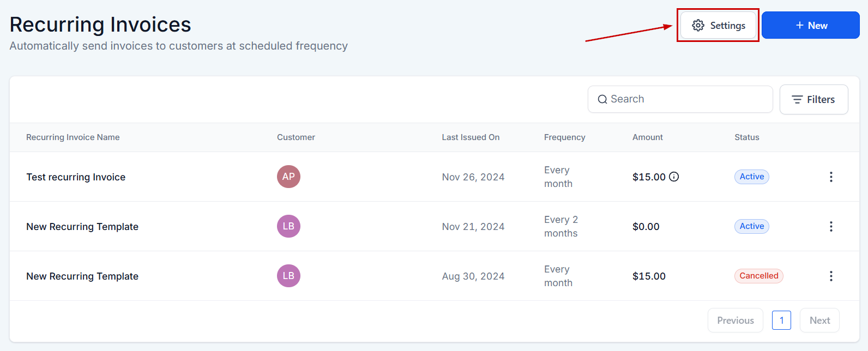Go to the Next page
Screen dimensions: 868x351
click(x=819, y=320)
